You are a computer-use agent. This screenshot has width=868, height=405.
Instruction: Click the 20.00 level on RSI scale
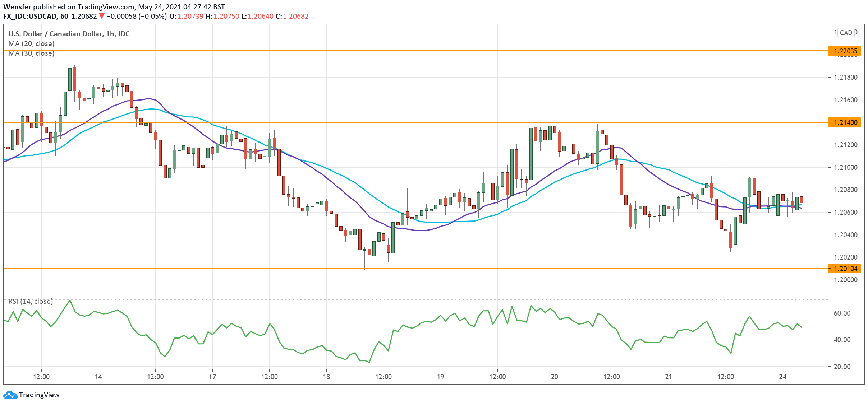(842, 367)
